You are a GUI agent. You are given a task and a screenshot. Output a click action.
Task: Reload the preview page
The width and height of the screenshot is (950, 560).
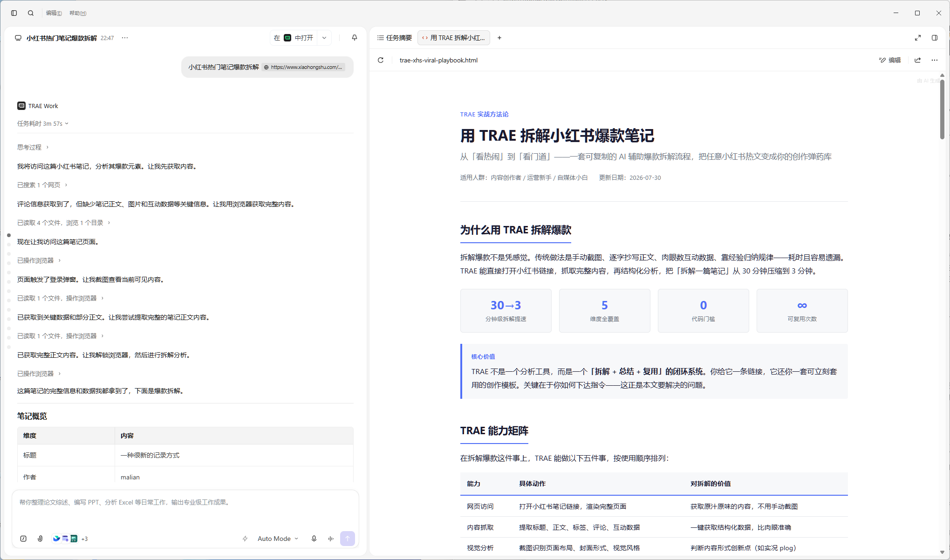[381, 60]
